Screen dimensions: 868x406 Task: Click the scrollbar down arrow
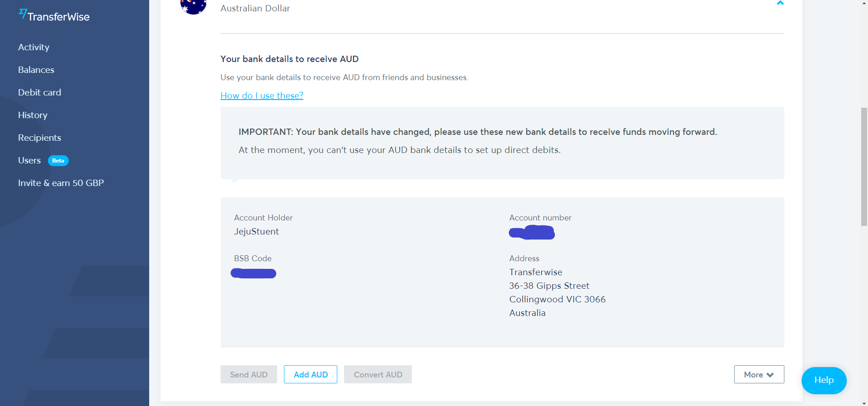click(864, 403)
